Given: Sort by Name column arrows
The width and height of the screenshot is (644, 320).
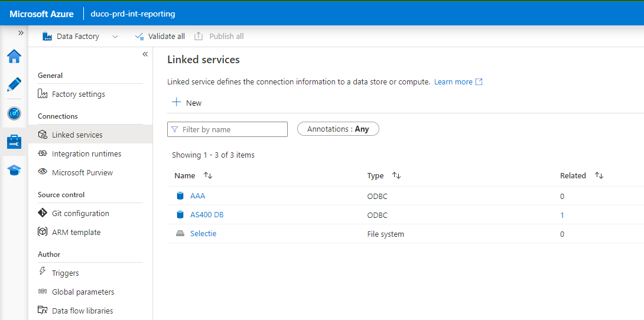Looking at the screenshot, I should pos(208,175).
